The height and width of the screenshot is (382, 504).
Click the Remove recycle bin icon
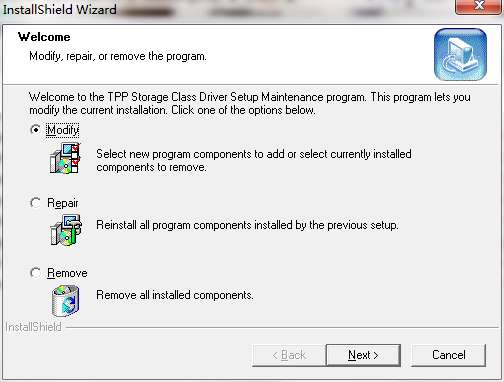66,301
